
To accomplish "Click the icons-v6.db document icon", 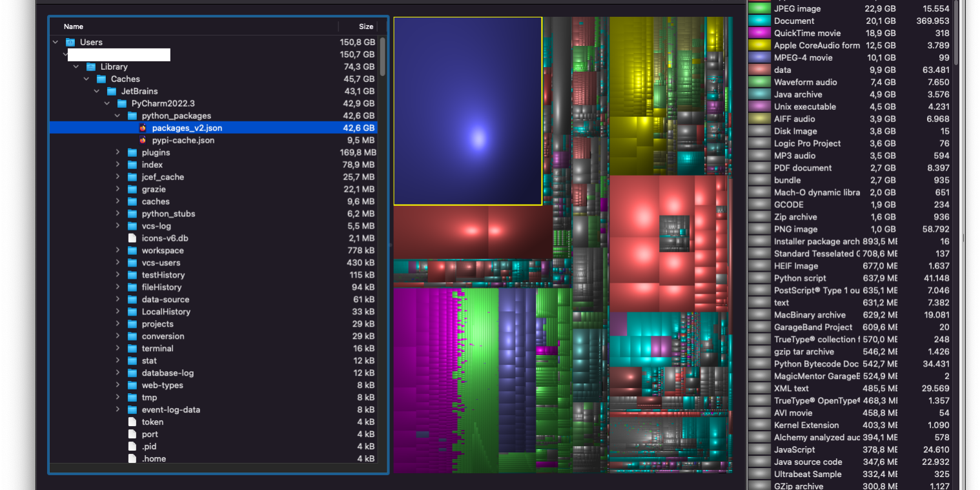I will pos(132,238).
